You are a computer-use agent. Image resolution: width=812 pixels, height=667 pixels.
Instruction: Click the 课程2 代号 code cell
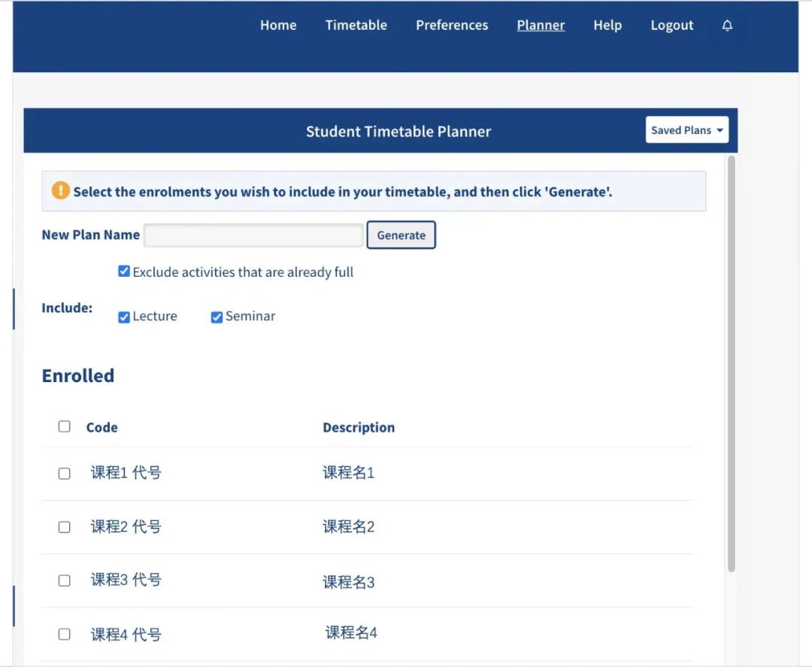(126, 526)
